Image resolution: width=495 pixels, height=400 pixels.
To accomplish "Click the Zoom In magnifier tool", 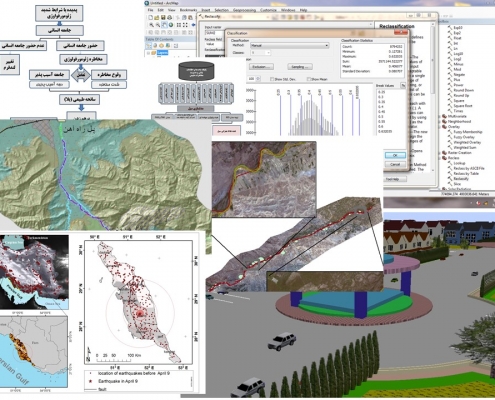I will (151, 25).
